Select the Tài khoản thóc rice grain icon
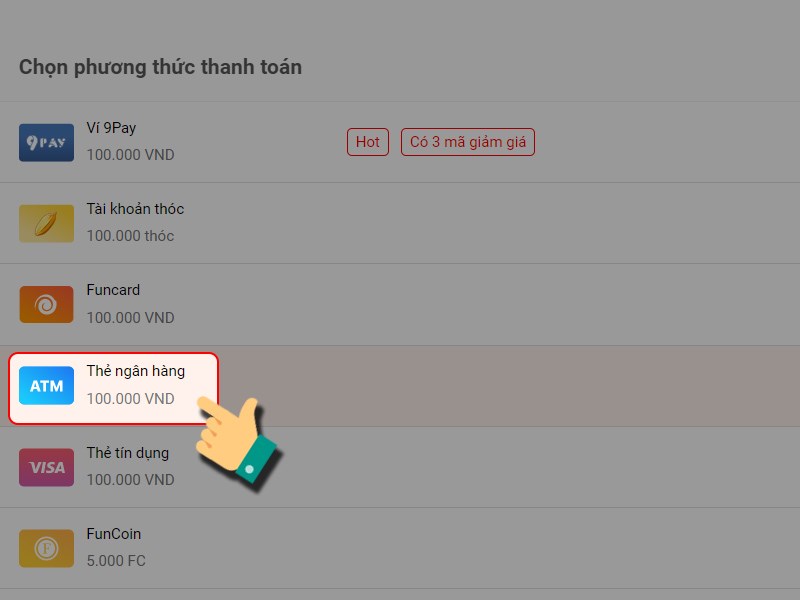800x600 pixels. click(x=46, y=223)
